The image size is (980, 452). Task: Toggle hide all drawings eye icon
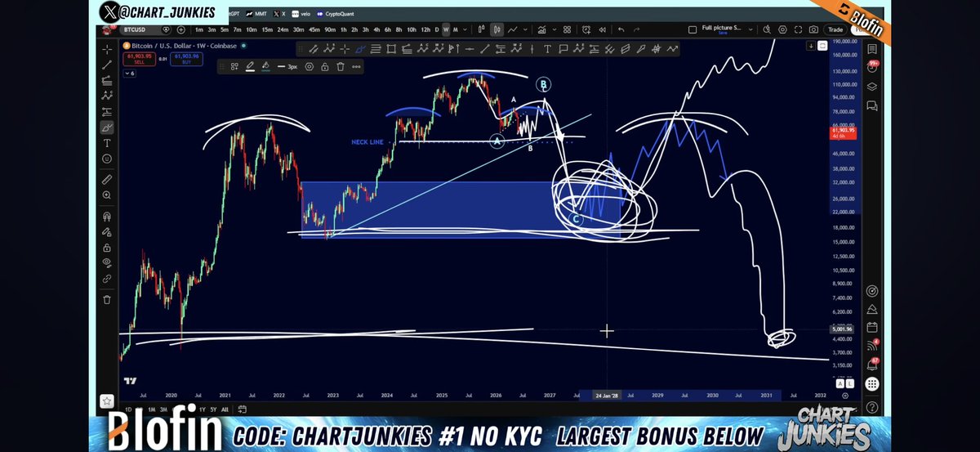point(107,263)
